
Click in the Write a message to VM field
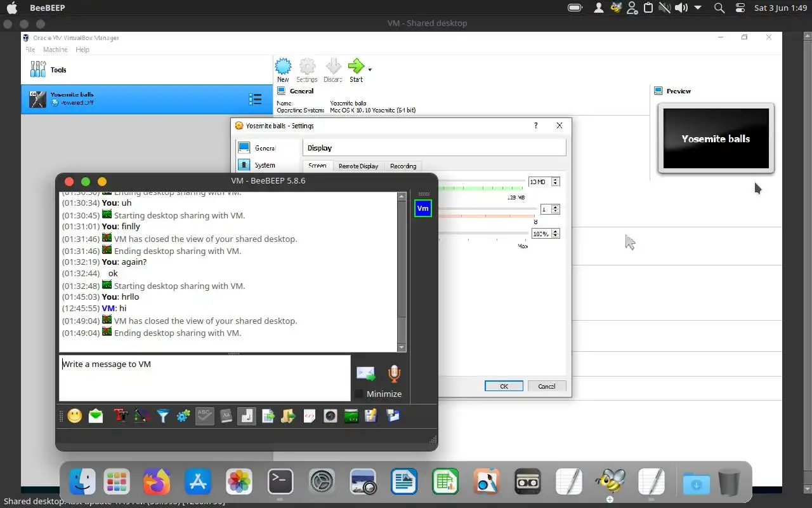click(204, 378)
